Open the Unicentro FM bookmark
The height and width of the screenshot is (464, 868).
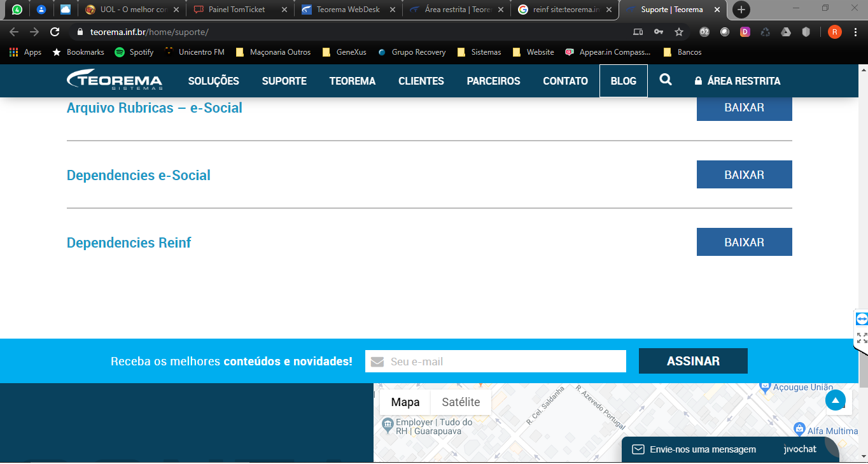coord(194,52)
